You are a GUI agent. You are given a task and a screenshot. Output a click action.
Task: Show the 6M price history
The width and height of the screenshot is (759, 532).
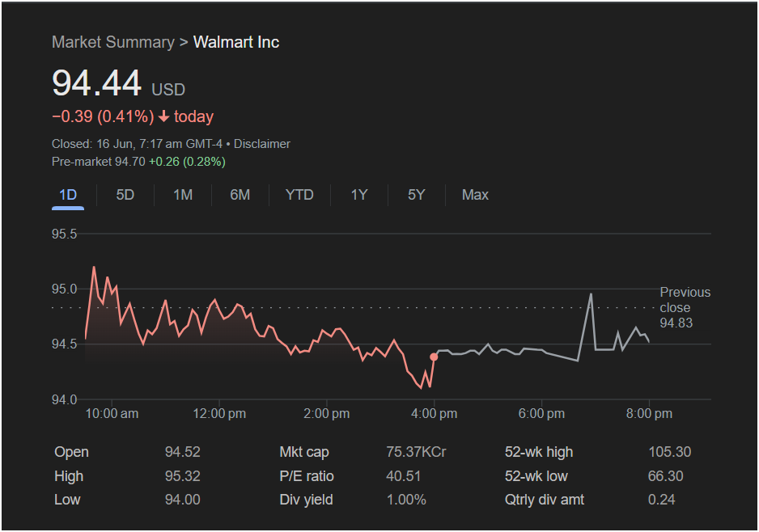point(240,195)
